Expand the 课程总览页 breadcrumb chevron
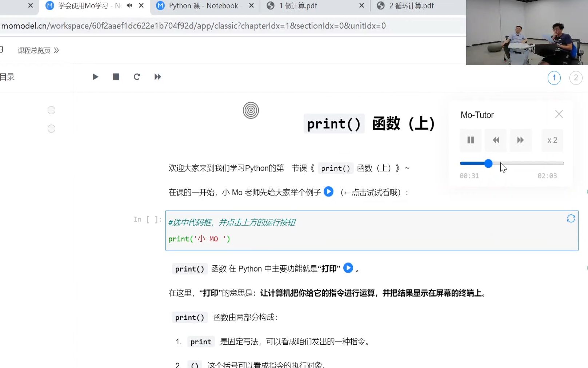Viewport: 588px width, 368px height. pyautogui.click(x=57, y=50)
